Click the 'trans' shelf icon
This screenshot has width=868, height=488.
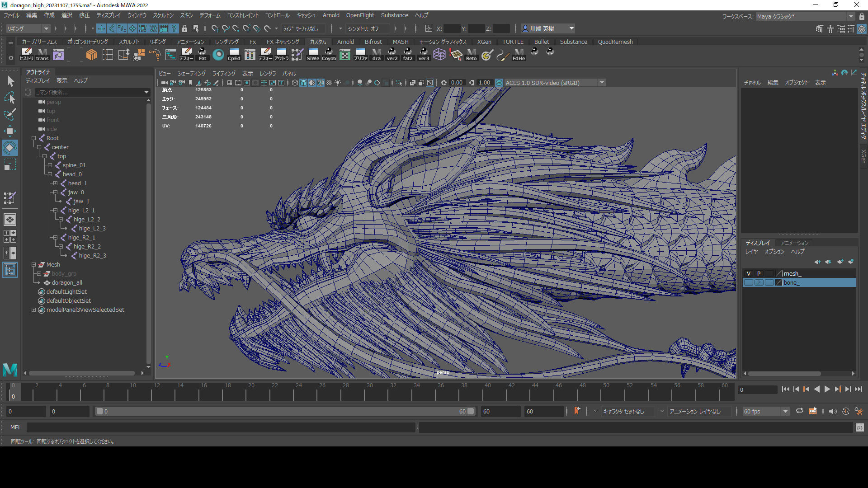42,55
